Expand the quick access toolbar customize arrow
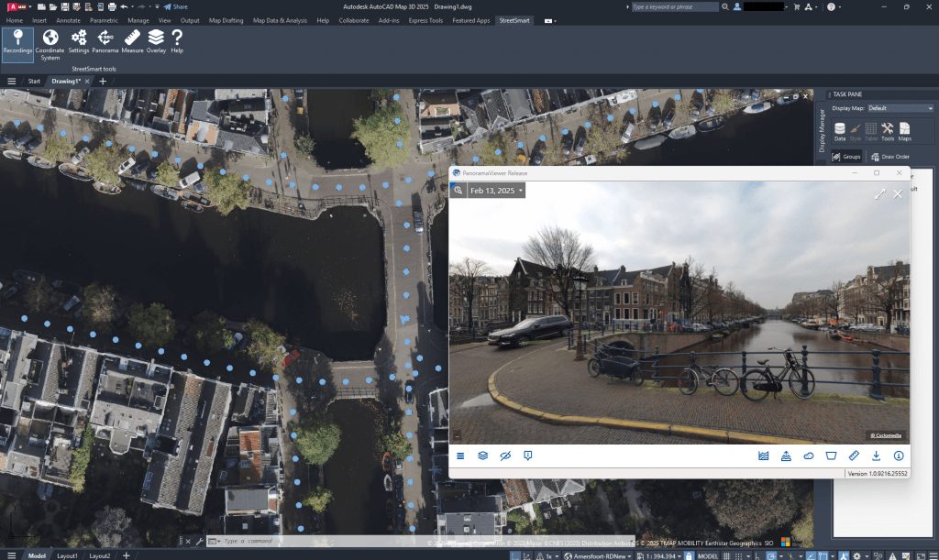Screen dimensions: 939x560 (x=157, y=6)
